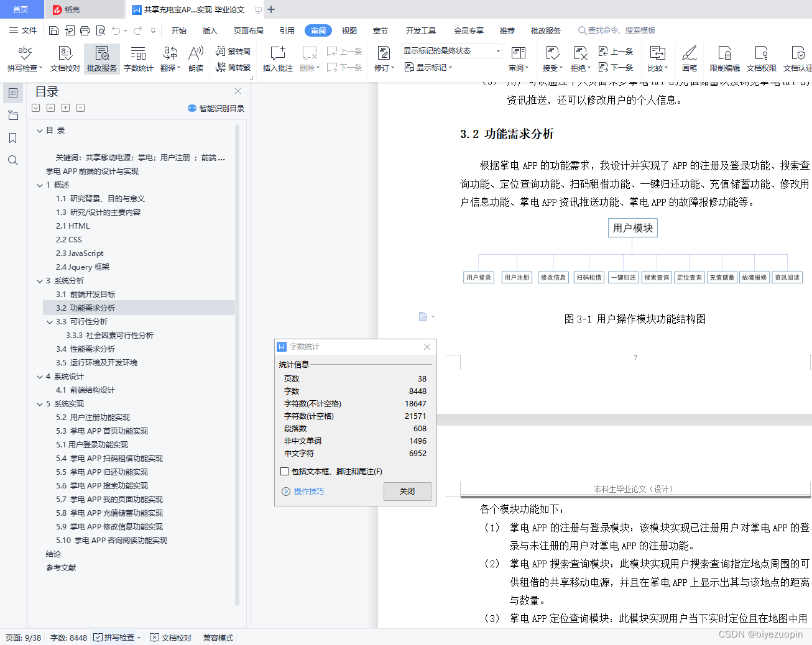The image size is (812, 645).
Task: Click 文档校对 in status bar
Action: tap(171, 638)
